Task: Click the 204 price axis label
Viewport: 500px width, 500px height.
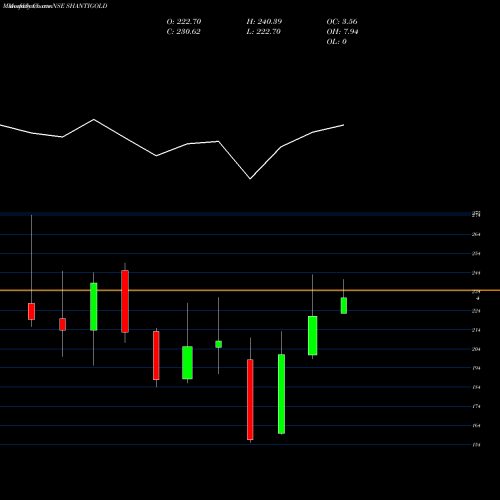Action: 476,349
